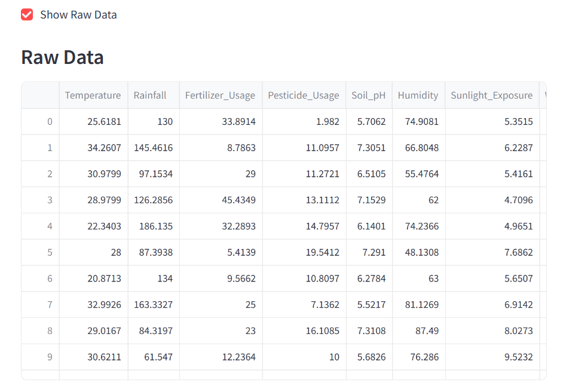
Task: Click row index 4 in table
Action: (x=40, y=226)
